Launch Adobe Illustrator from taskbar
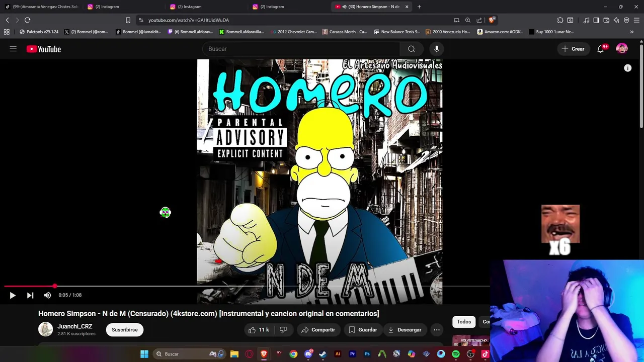This screenshot has height=362, width=644. [338, 354]
